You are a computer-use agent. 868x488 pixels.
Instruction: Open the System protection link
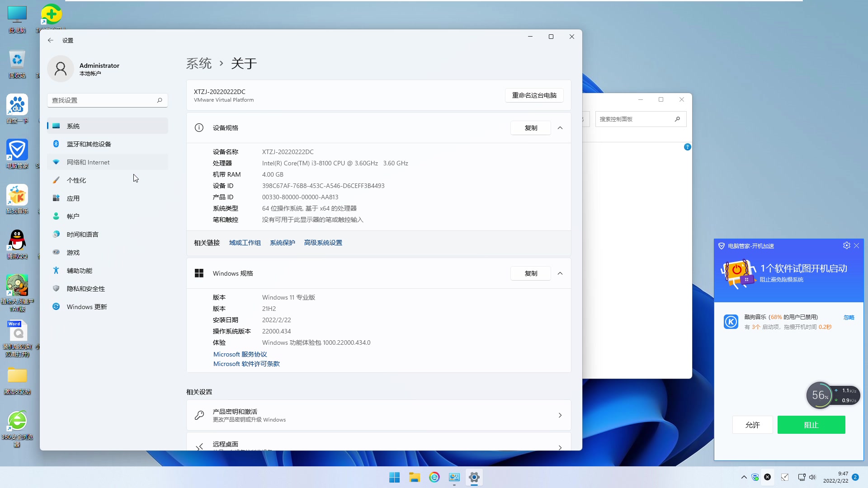282,243
